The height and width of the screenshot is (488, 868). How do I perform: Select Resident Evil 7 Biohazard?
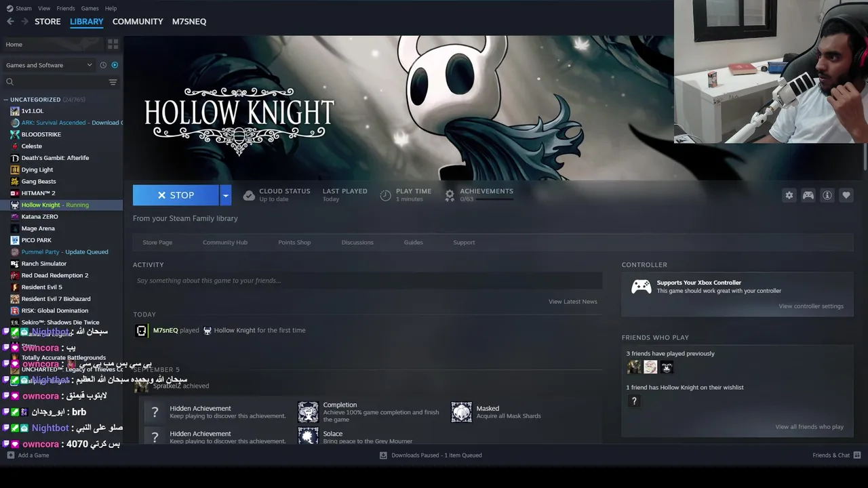click(x=56, y=299)
